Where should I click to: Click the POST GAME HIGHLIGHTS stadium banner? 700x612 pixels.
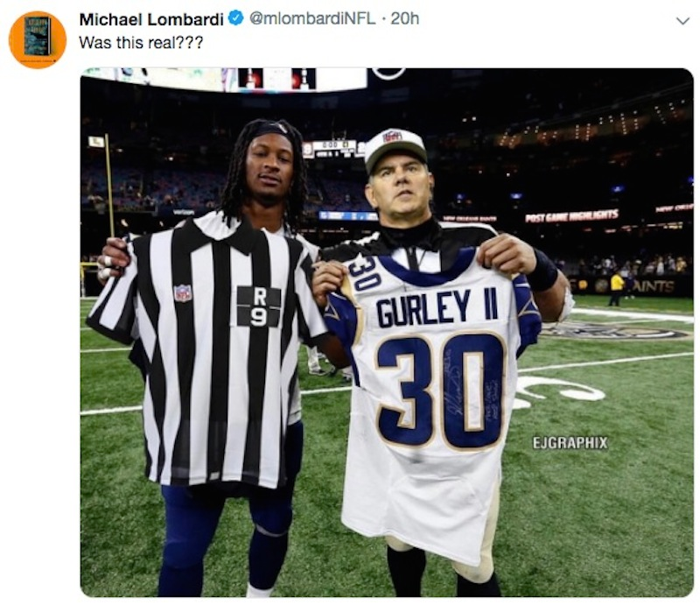[x=572, y=215]
